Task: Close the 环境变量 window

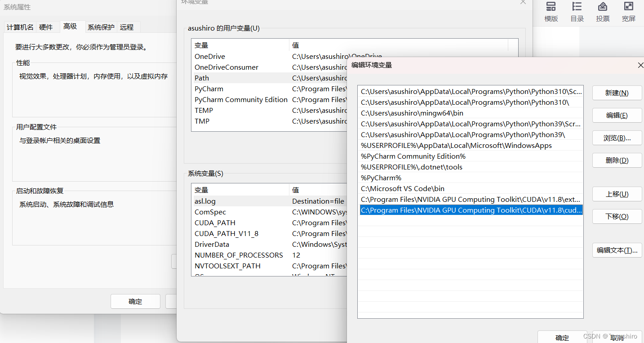Action: point(523,2)
